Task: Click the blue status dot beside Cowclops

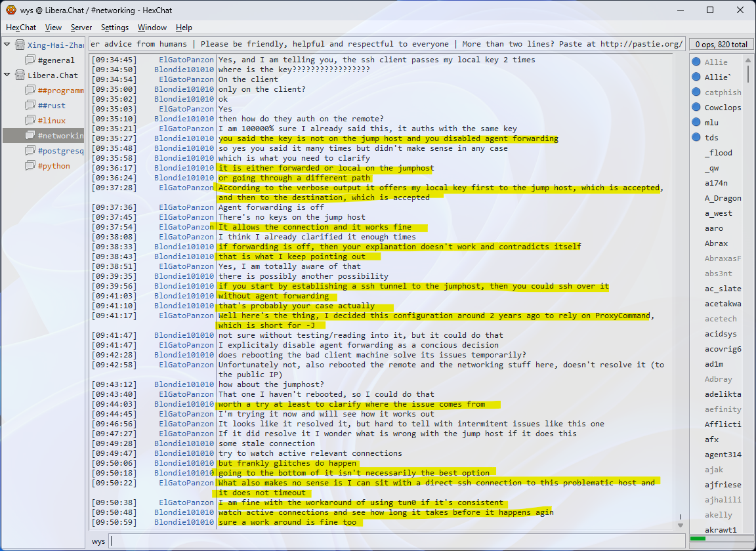Action: (x=696, y=108)
